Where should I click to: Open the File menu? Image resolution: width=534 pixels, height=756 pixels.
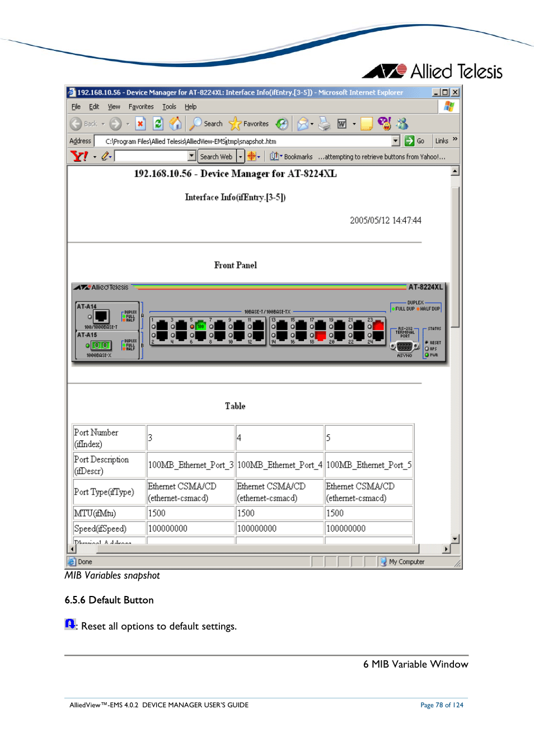click(76, 106)
